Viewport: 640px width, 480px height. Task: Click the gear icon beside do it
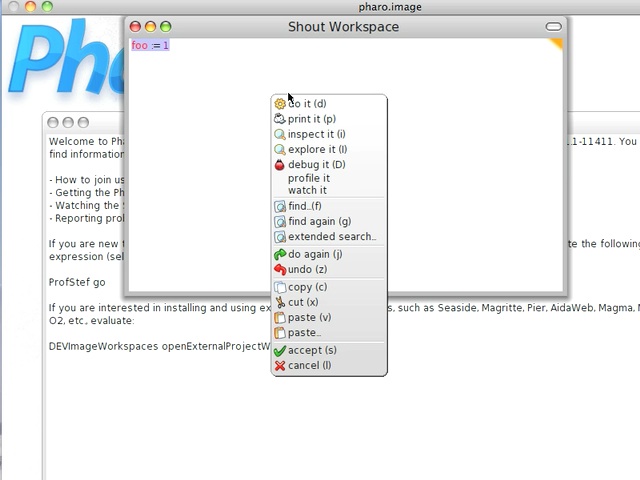(280, 104)
